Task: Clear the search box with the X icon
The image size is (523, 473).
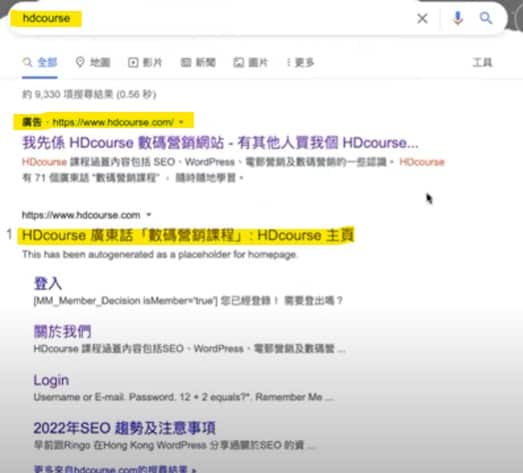Action: pyautogui.click(x=422, y=18)
